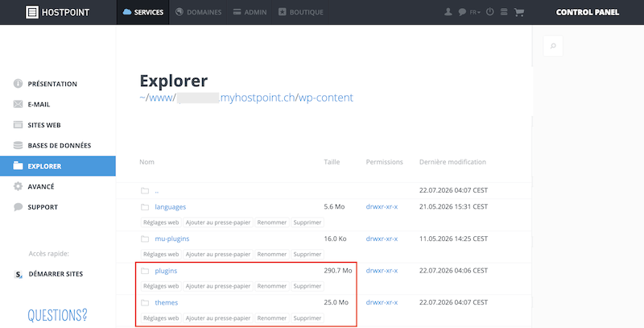Click the date '11.05.2026 14:25 CEST'
Screen dimensions: 644x328
coord(453,239)
